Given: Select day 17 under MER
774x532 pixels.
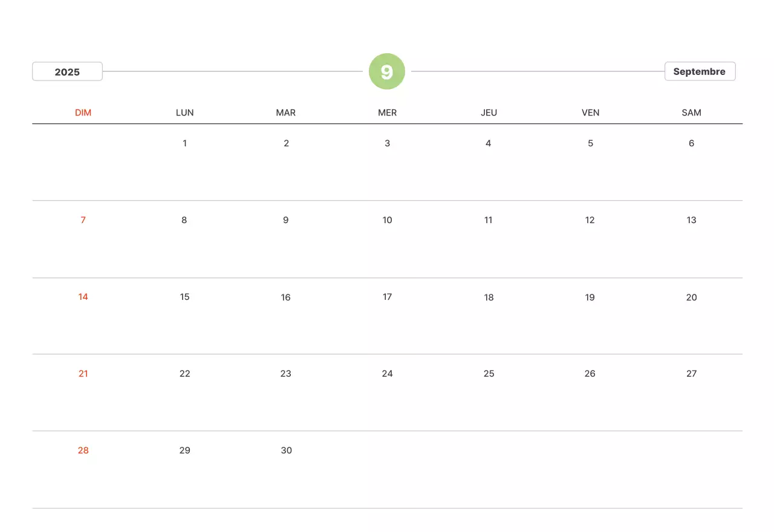Looking at the screenshot, I should pos(388,297).
